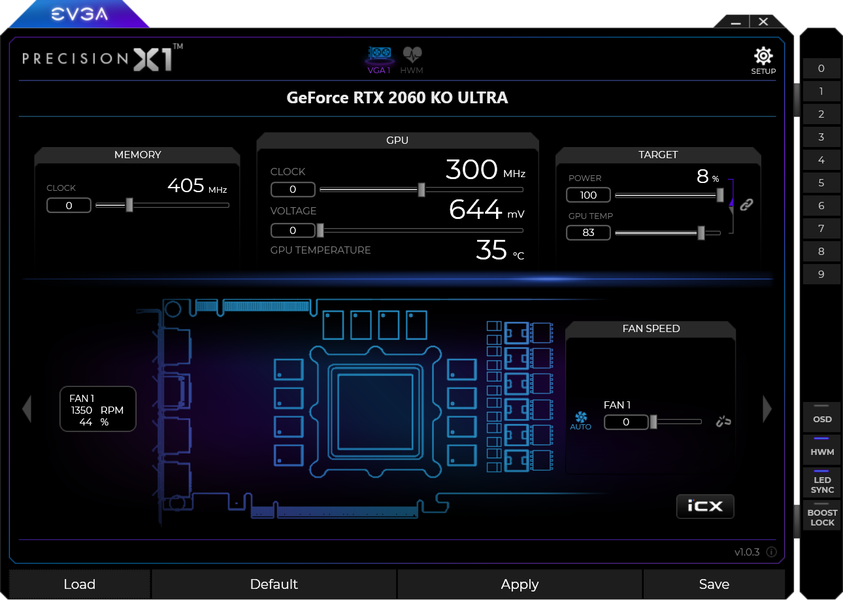This screenshot has width=843, height=600.
Task: Toggle BOOST LOCK
Action: [821, 515]
